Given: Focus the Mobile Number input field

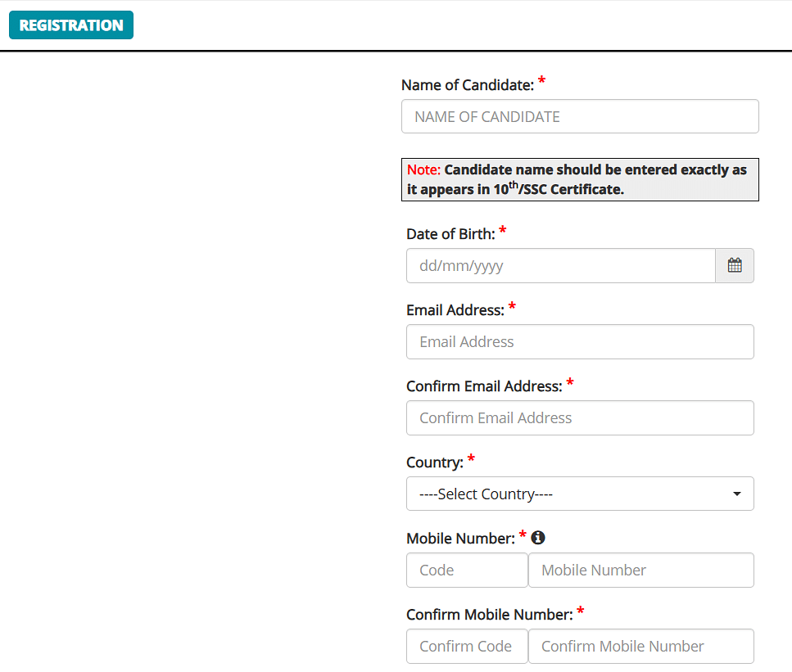Looking at the screenshot, I should (x=640, y=570).
